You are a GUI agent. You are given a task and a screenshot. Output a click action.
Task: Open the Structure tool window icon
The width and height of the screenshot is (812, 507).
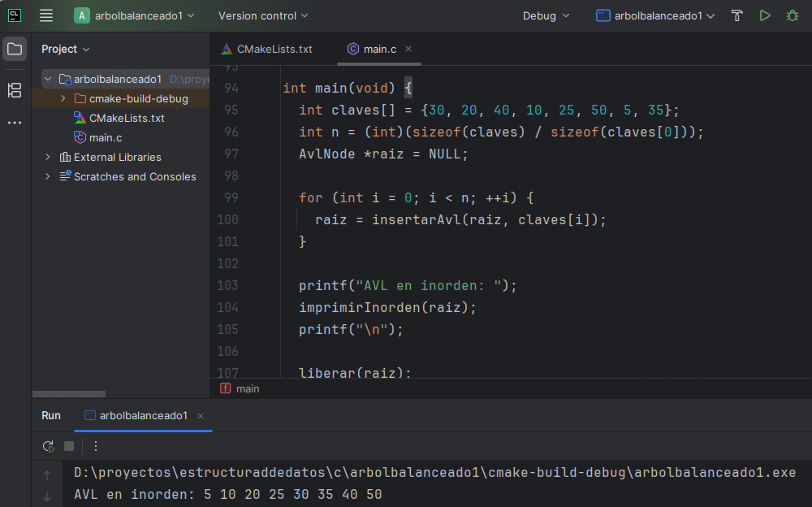pyautogui.click(x=15, y=90)
